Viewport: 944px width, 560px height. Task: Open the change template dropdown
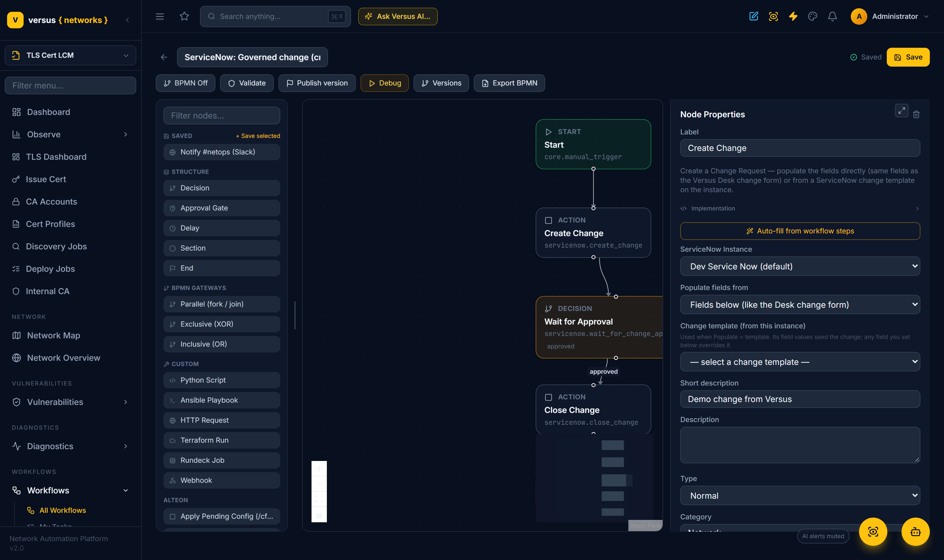pyautogui.click(x=800, y=362)
